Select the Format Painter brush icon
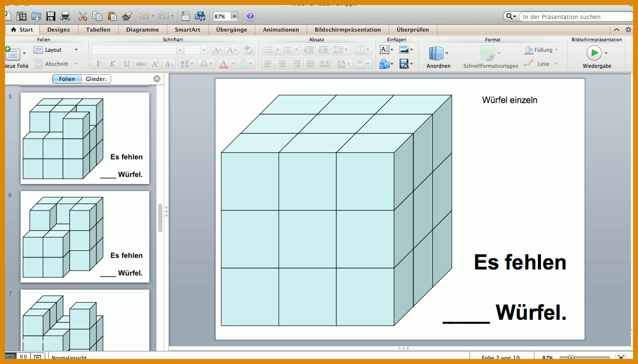This screenshot has height=364, width=638. pyautogui.click(x=127, y=16)
